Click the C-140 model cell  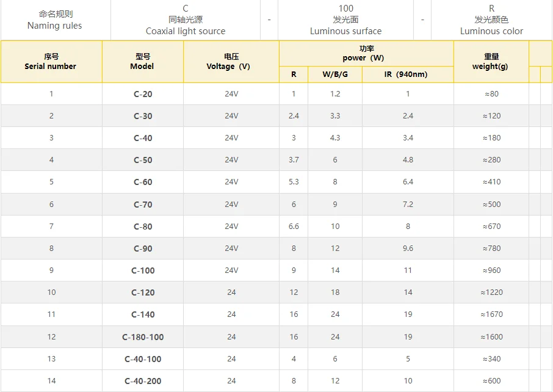[x=143, y=314]
